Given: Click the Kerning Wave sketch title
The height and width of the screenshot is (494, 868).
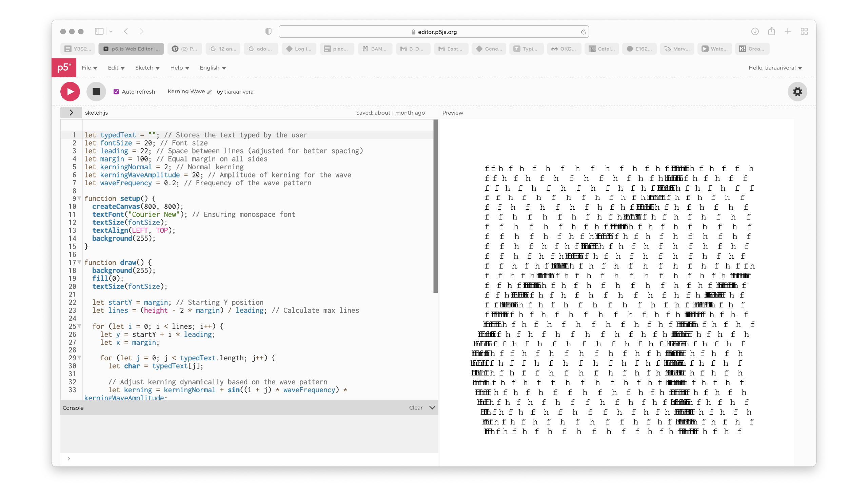Looking at the screenshot, I should (x=186, y=91).
